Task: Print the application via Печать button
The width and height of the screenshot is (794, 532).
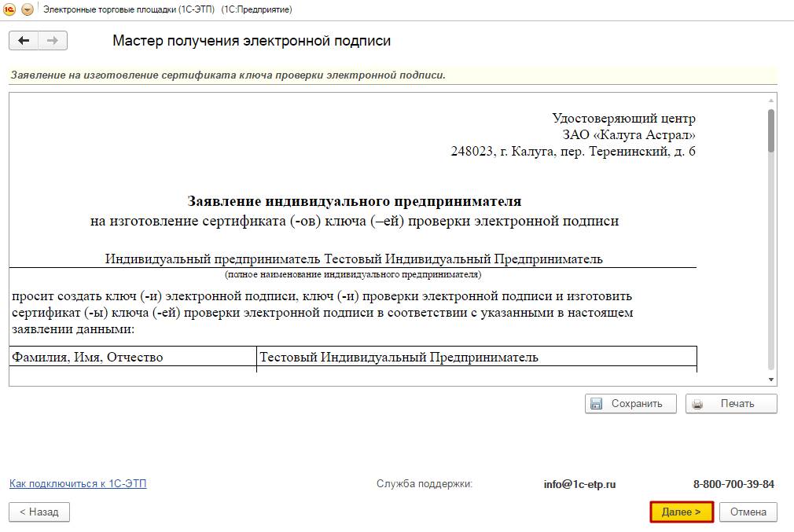Action: click(731, 403)
